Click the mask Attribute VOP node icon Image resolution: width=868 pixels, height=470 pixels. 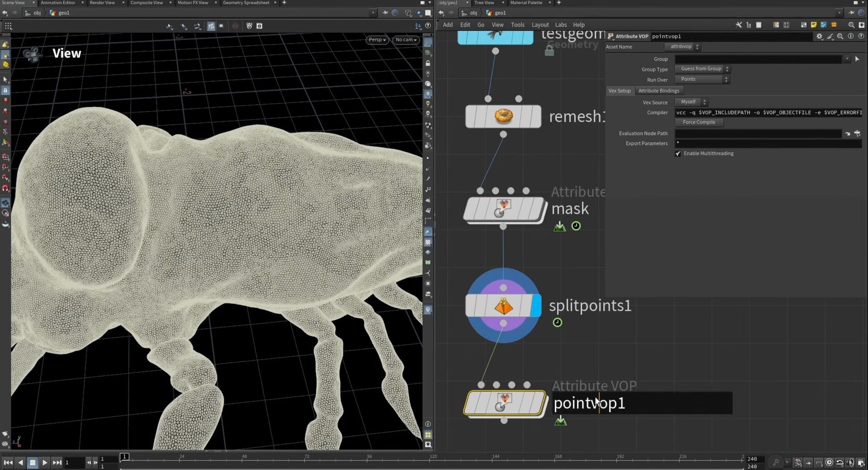coord(503,209)
